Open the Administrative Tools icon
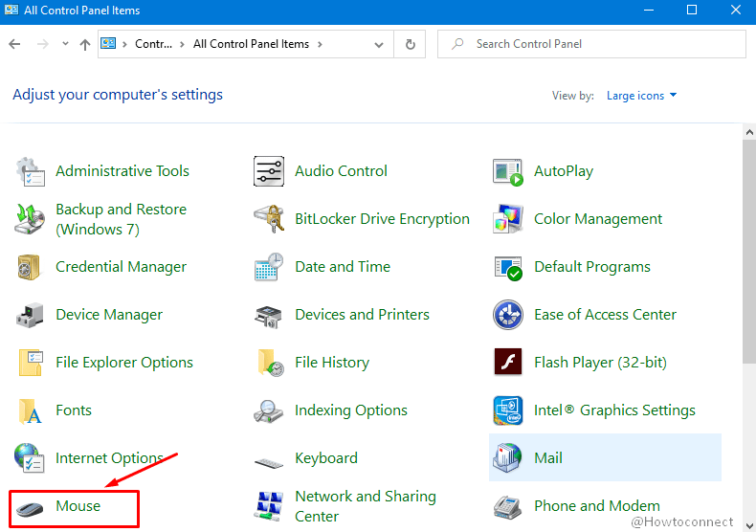This screenshot has height=532, width=756. [x=30, y=171]
